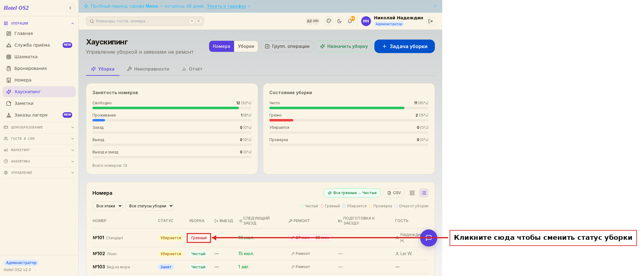
Task: Open the theme palette icon
Action: click(329, 21)
